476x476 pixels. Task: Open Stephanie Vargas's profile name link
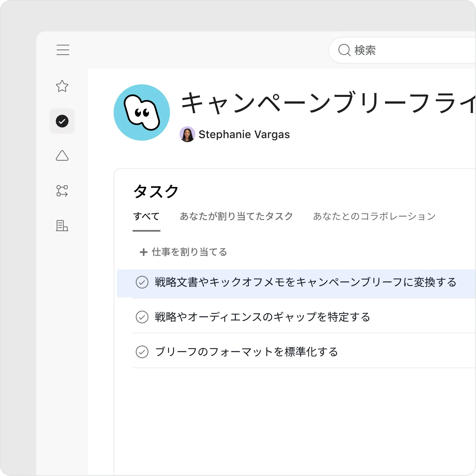pos(244,135)
